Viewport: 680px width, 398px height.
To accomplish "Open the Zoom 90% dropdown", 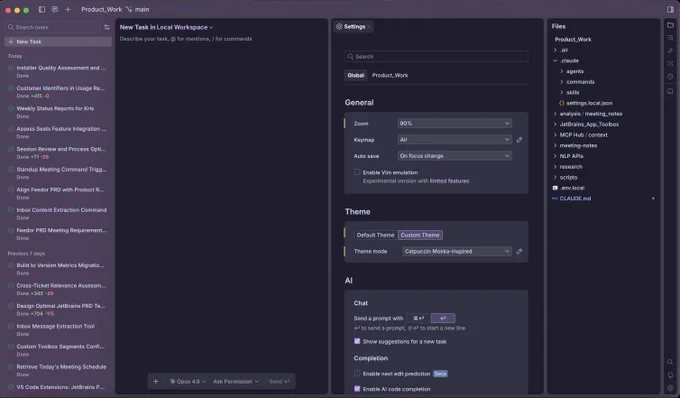I will [x=454, y=124].
